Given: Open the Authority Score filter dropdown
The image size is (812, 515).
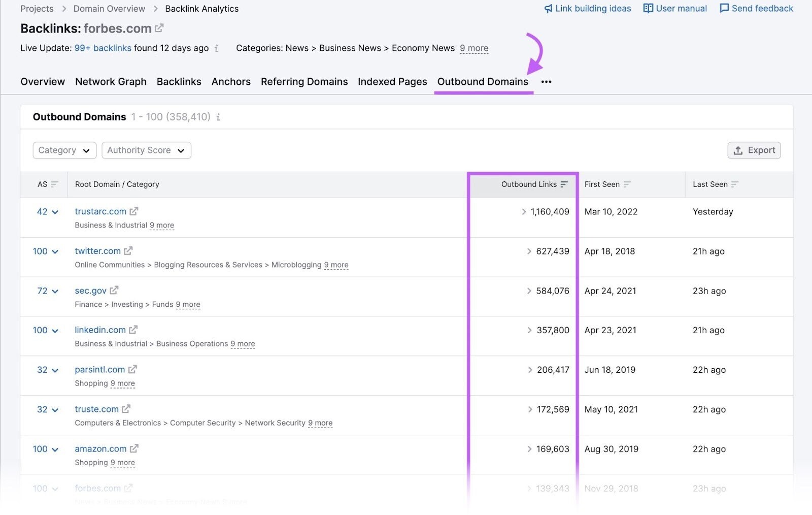Looking at the screenshot, I should 146,150.
